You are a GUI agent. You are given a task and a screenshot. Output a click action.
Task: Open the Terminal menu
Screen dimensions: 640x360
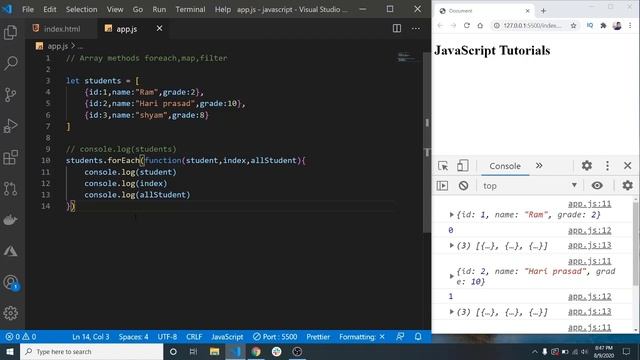(190, 9)
